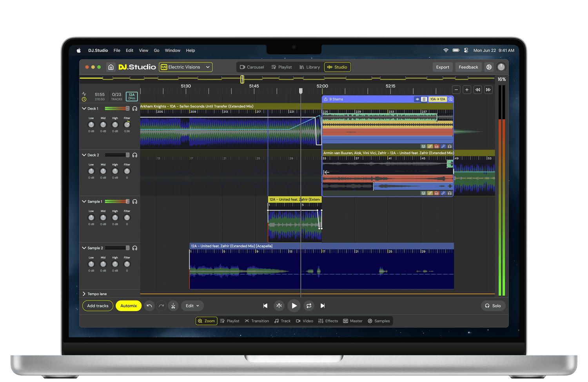Expand the Tempo lane
588x382 pixels.
pyautogui.click(x=84, y=294)
